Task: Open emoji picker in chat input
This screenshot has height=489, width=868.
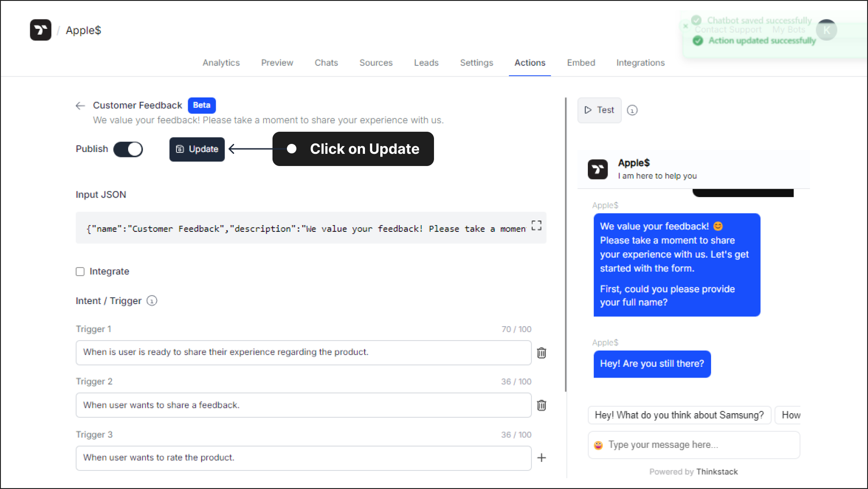Action: click(x=598, y=445)
